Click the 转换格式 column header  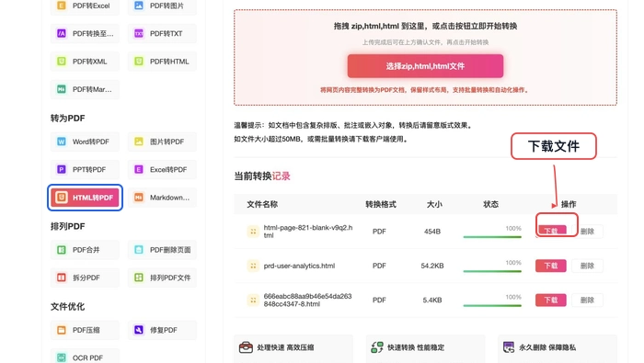pos(381,204)
